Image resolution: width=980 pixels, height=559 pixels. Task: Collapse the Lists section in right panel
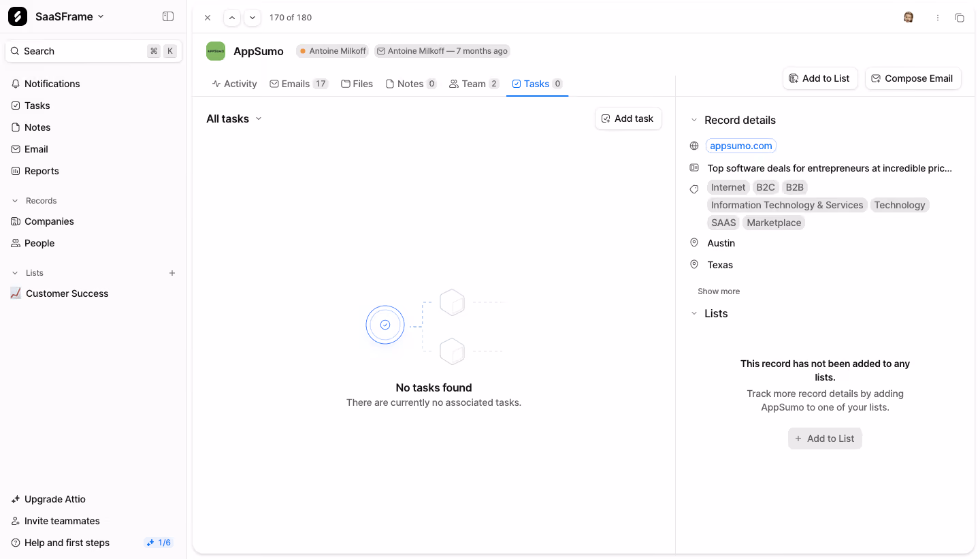click(x=694, y=313)
